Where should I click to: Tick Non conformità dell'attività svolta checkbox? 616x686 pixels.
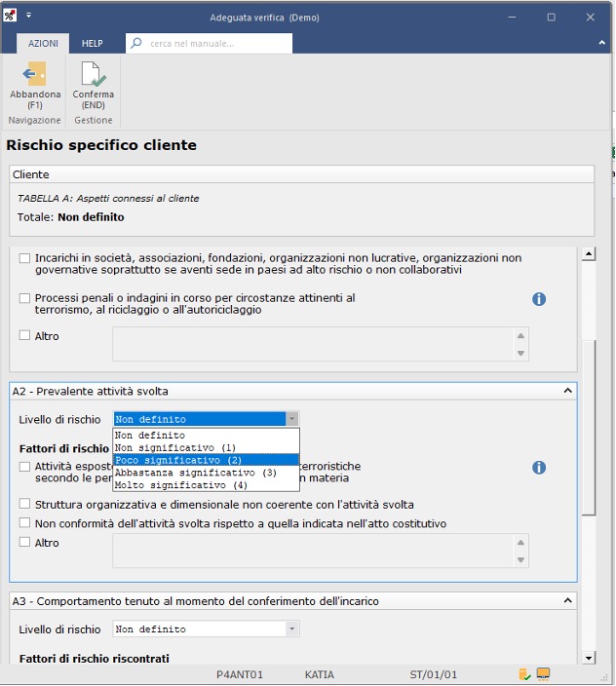pyautogui.click(x=25, y=523)
